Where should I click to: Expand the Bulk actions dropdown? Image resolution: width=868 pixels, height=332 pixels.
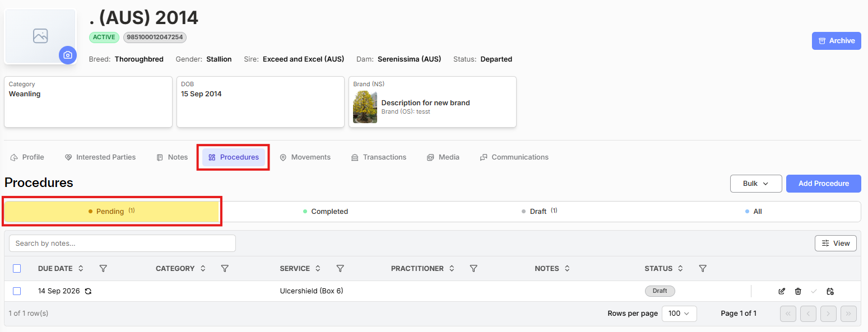(x=756, y=184)
